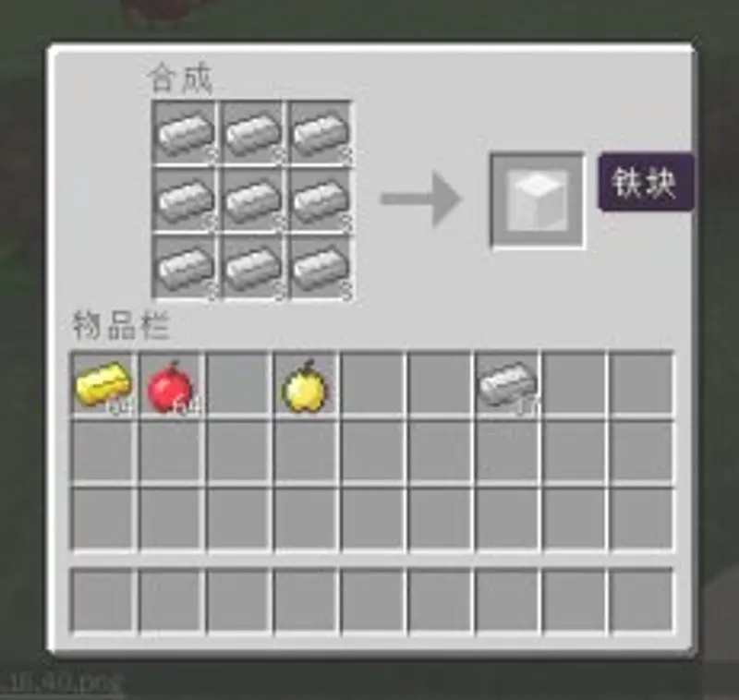The image size is (739, 700).
Task: Click center iron ingot in crafting grid
Action: click(253, 201)
